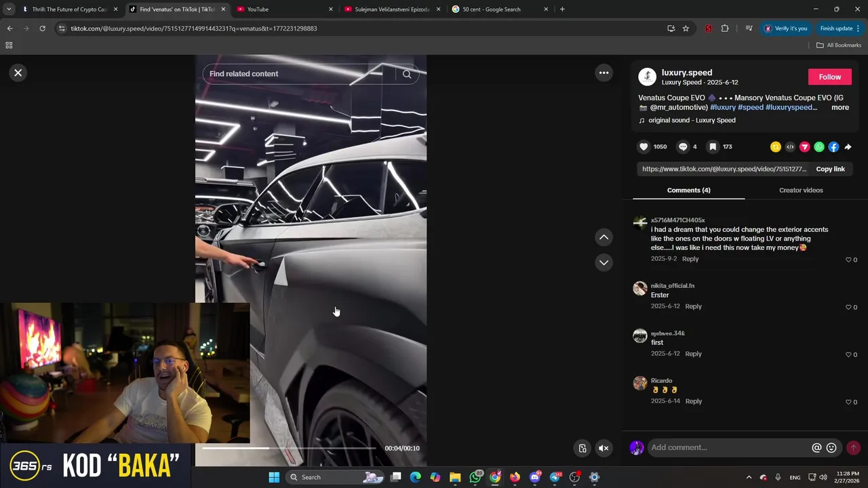Reply to the 'first' comment
Viewport: 868px width, 488px height.
coord(693,354)
